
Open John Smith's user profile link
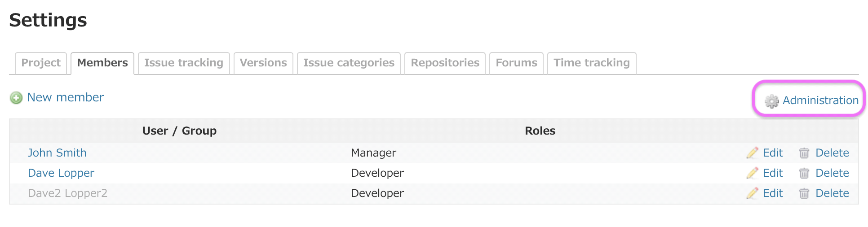tap(57, 153)
